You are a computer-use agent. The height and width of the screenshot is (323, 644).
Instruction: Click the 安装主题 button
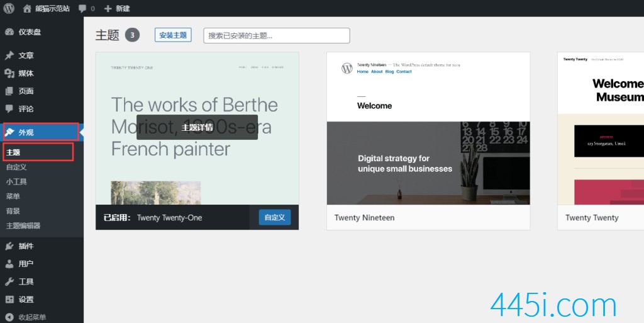point(173,35)
